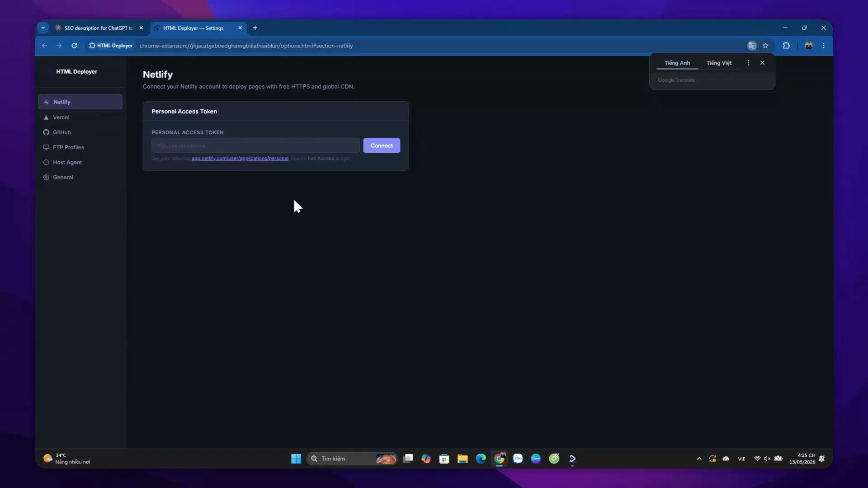
Task: Open Canva from the taskbar
Action: click(536, 459)
